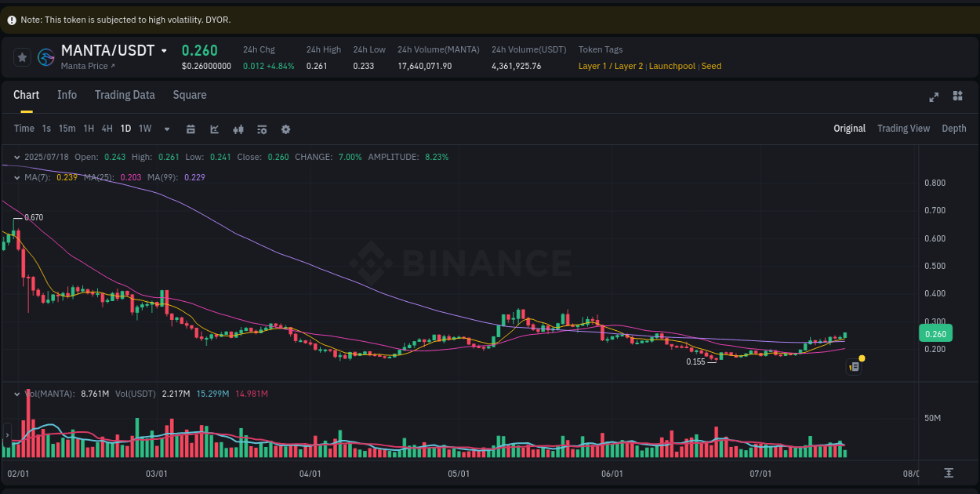The width and height of the screenshot is (980, 494).
Task: Collapse the OHLC info row chevron
Action: pos(16,157)
